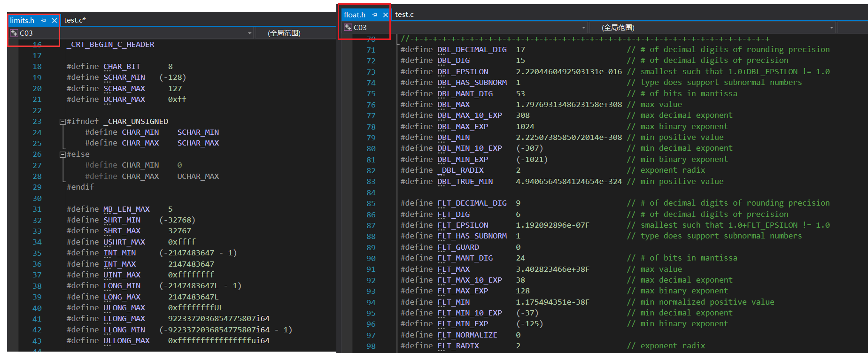Collapse the #else block
The image size is (868, 353).
pos(62,154)
